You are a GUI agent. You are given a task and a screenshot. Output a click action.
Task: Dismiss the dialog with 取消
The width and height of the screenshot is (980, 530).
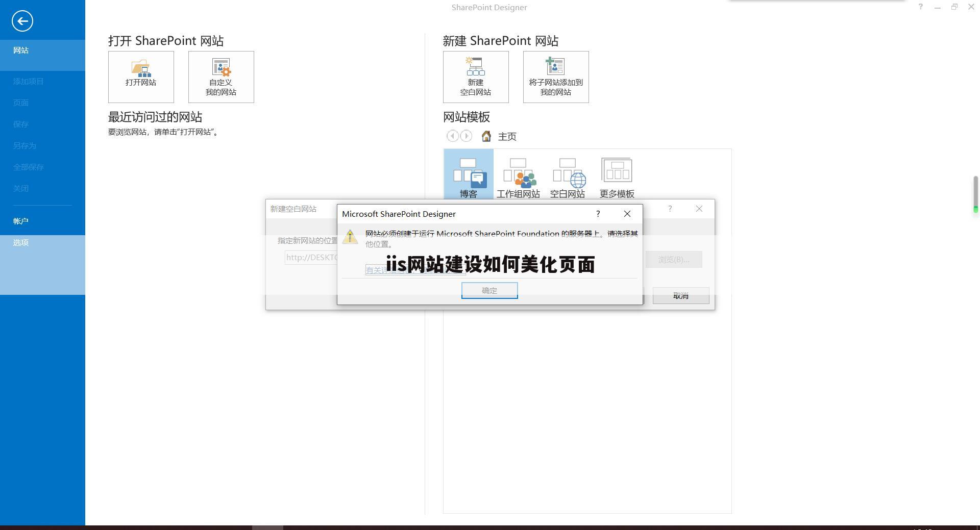[681, 296]
